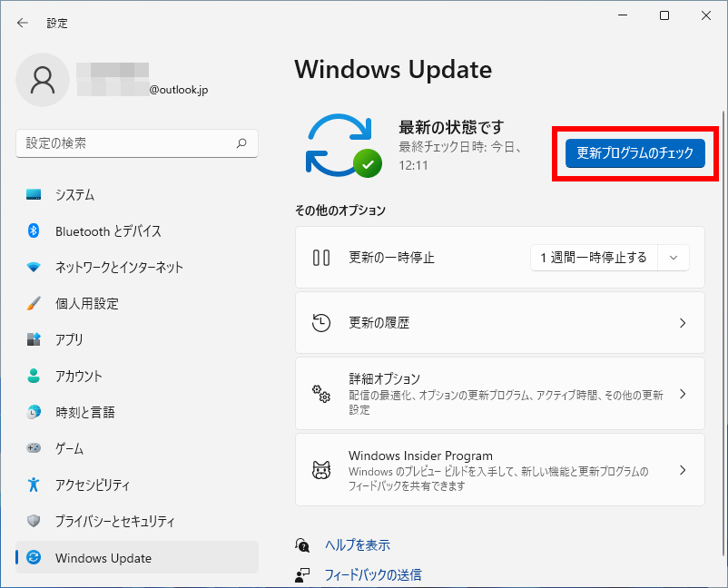Screen dimensions: 728x588
Task: Click the back arrow icon in title bar
Action: pos(23,23)
